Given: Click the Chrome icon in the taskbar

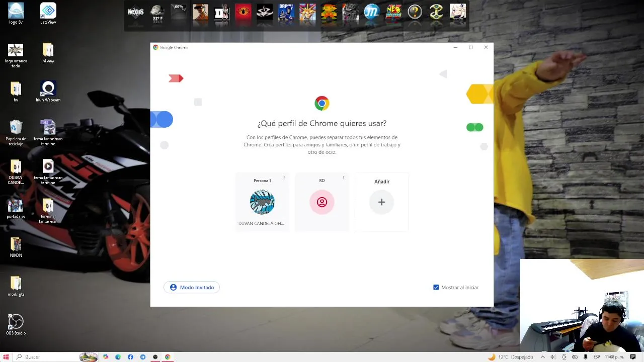Looking at the screenshot, I should coord(168,357).
